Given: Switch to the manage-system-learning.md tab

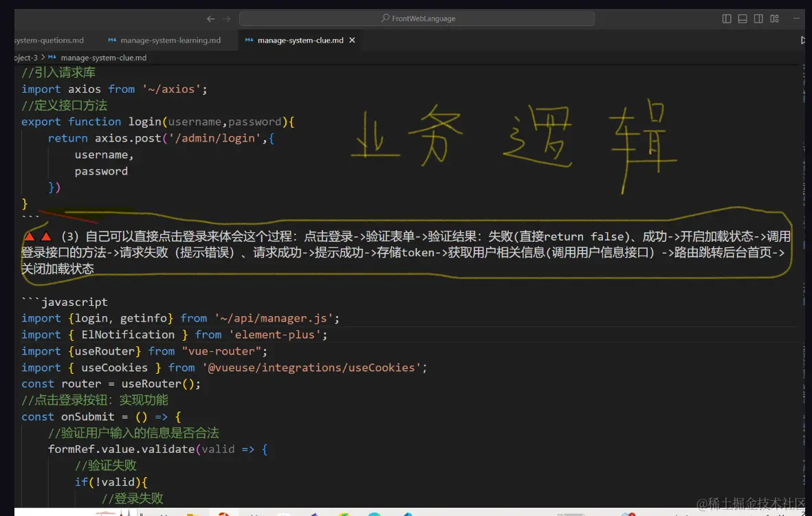Looking at the screenshot, I should click(165, 40).
